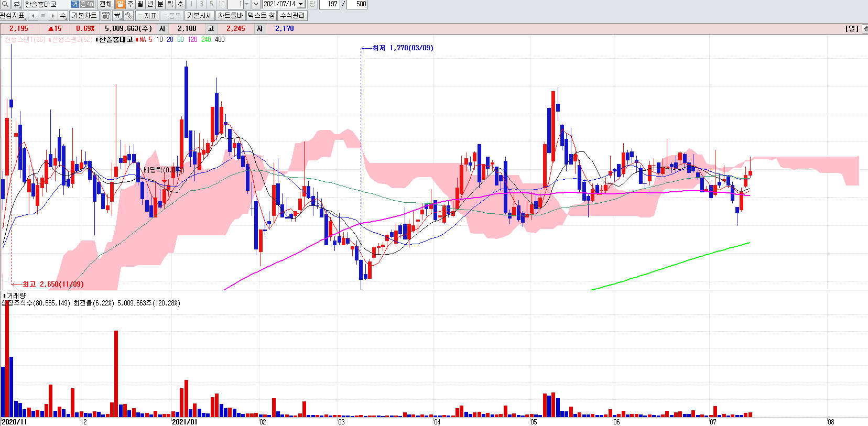Click the 한솔홈데코 chart legend label
The width and height of the screenshot is (868, 426).
pos(116,40)
